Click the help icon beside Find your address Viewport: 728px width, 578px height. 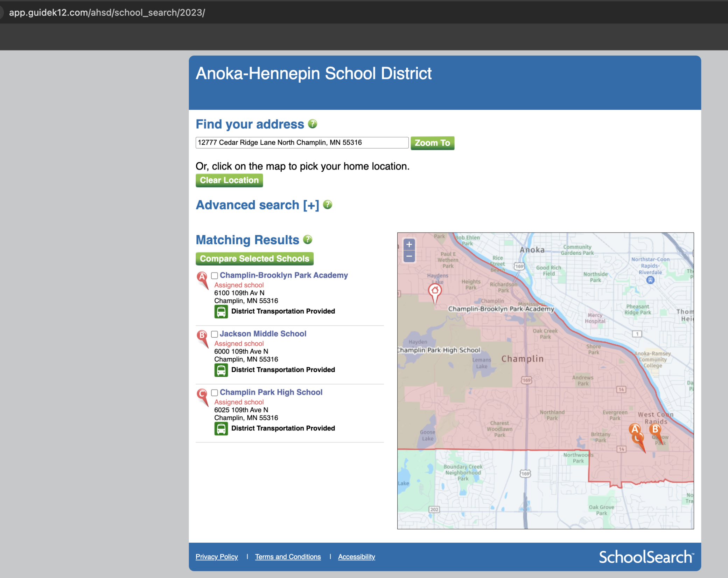[x=312, y=124]
